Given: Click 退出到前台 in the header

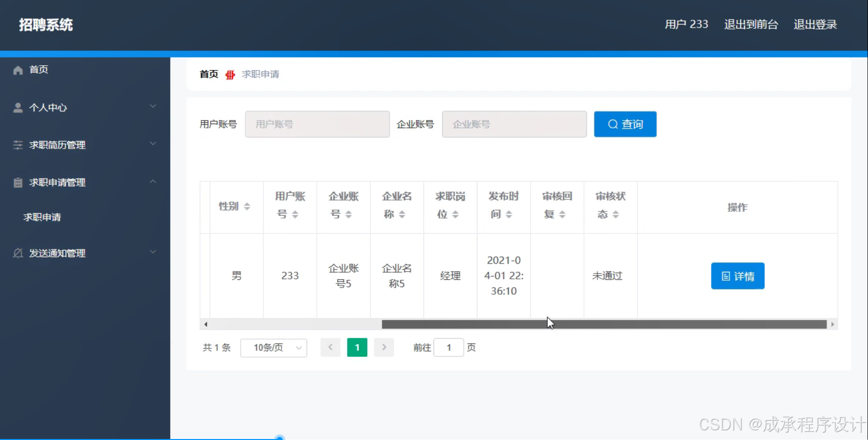Looking at the screenshot, I should pos(751,25).
